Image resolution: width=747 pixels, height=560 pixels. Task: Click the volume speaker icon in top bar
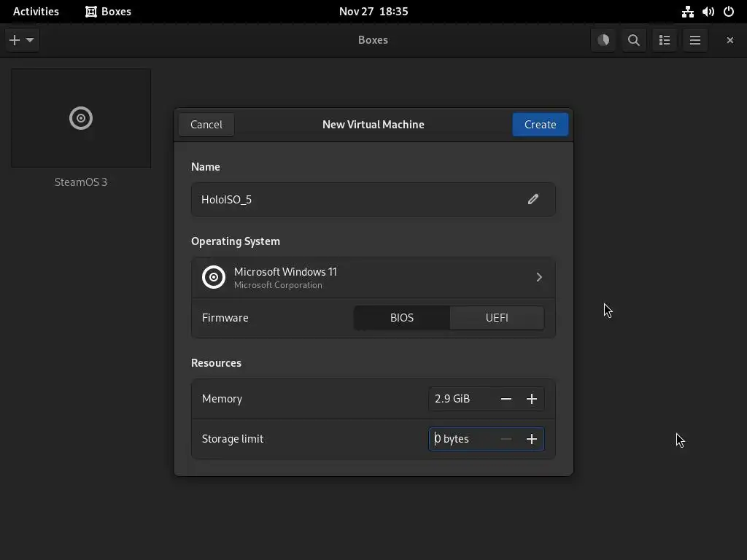coord(708,12)
